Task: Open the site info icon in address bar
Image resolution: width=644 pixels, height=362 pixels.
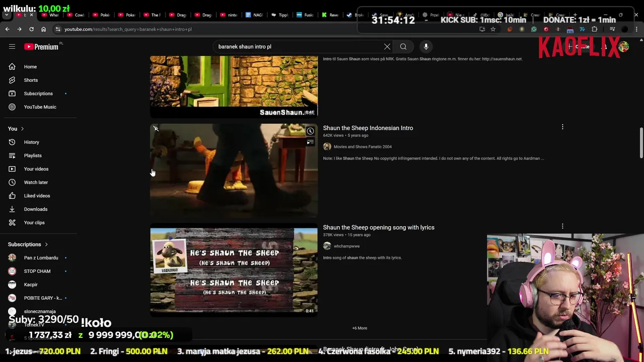Action: click(x=58, y=29)
